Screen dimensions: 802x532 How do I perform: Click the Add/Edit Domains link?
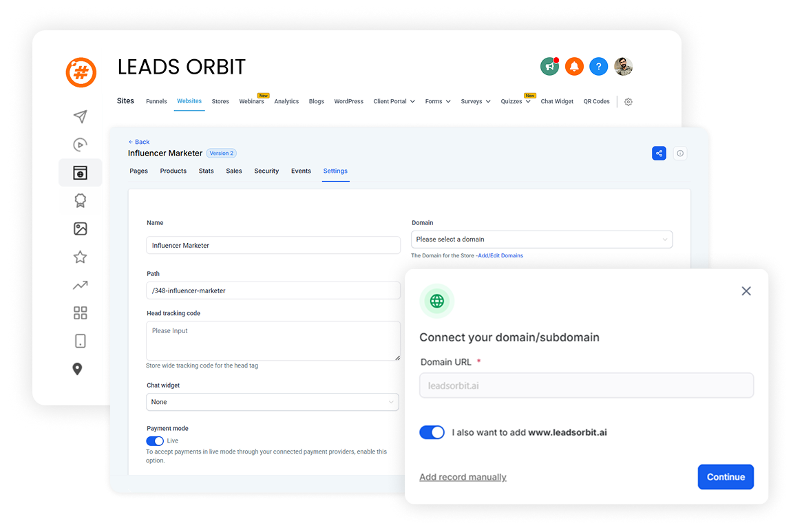point(500,255)
